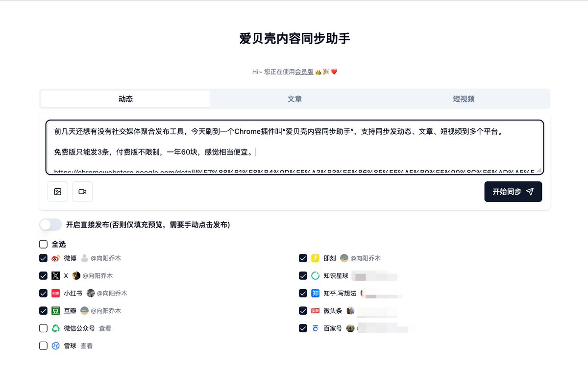Click 查看 next to 微信公众号
Screen dimensions: 588x373
(105, 328)
